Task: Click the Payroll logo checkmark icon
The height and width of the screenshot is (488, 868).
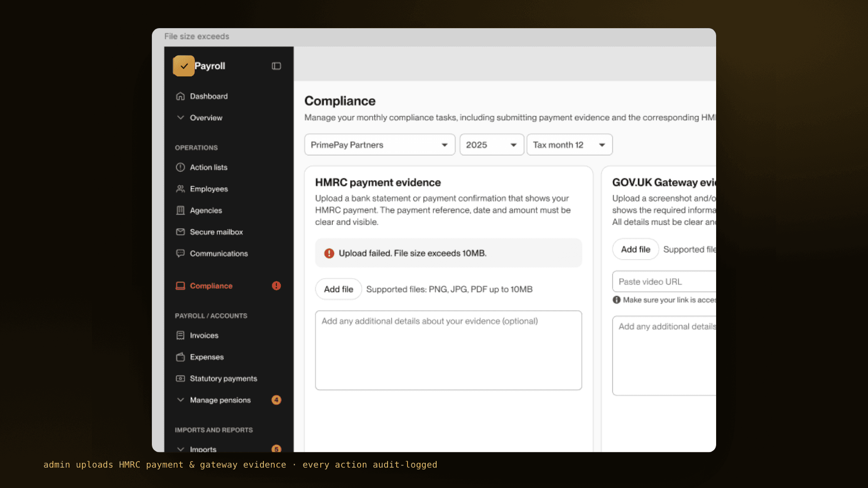Action: point(184,66)
